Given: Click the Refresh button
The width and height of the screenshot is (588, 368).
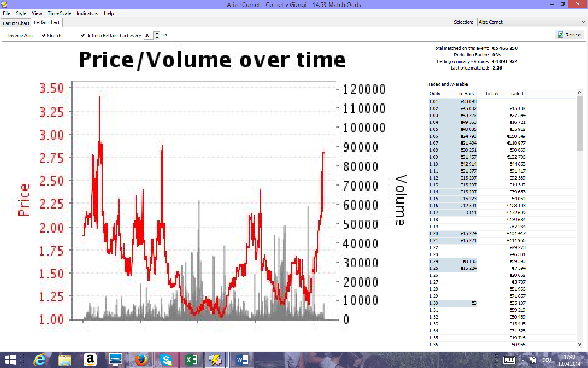Looking at the screenshot, I should [x=570, y=35].
